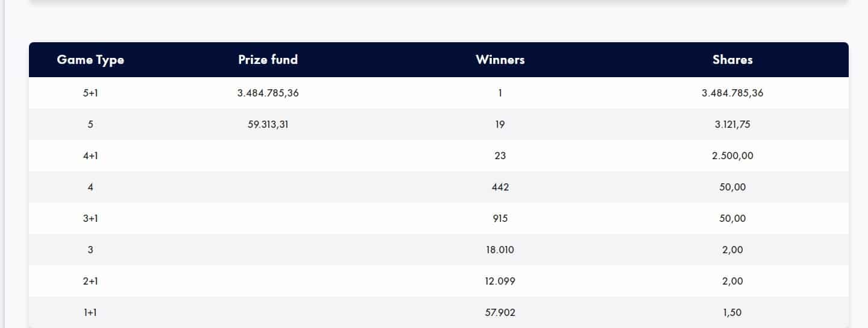Select the 4+1 game type cell
The width and height of the screenshot is (868, 328).
[90, 156]
